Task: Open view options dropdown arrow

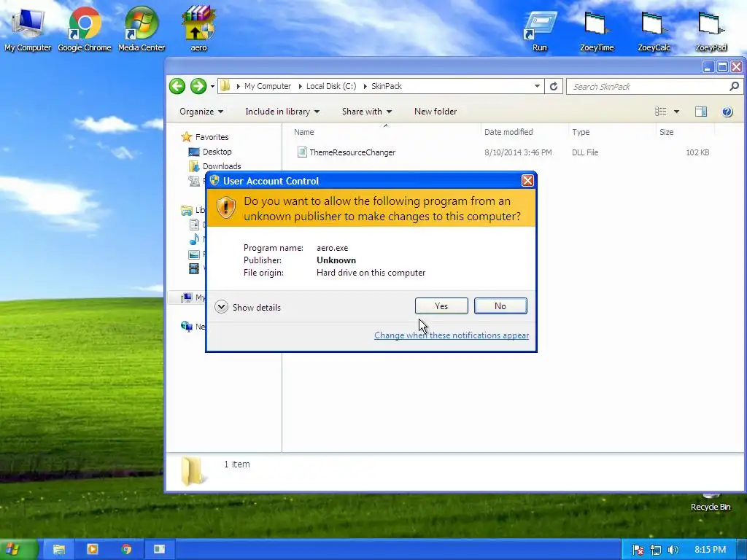Action: click(676, 112)
